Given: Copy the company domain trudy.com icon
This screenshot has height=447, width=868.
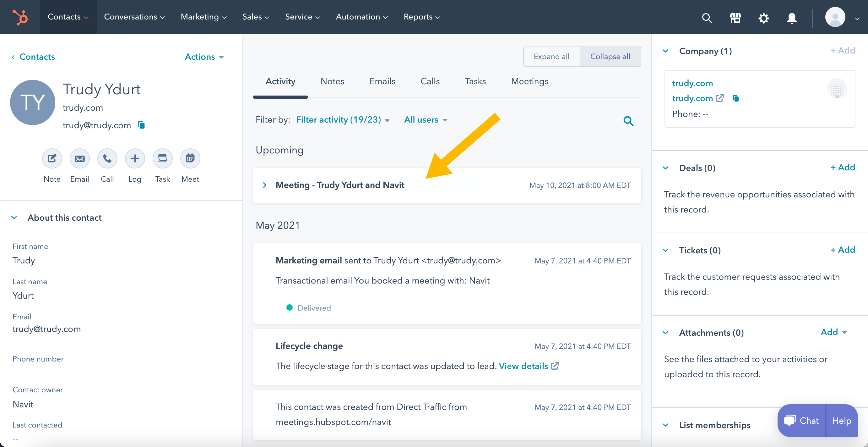Looking at the screenshot, I should click(x=735, y=98).
